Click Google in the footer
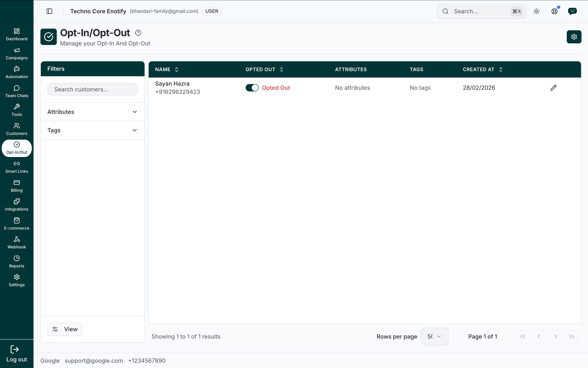 [50, 360]
